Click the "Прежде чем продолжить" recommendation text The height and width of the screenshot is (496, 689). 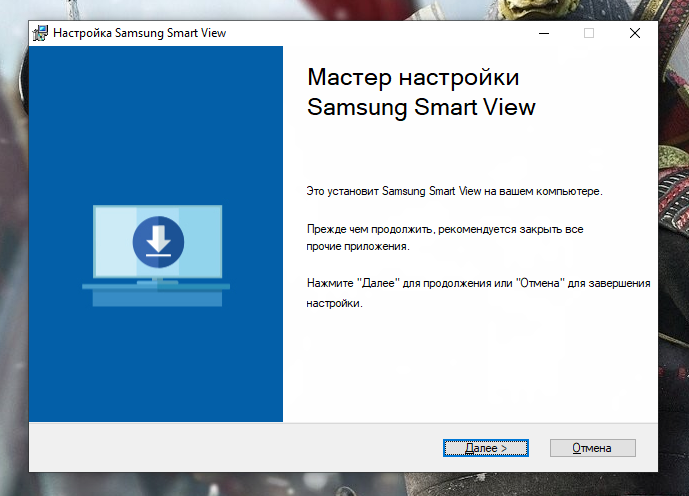[x=445, y=229]
